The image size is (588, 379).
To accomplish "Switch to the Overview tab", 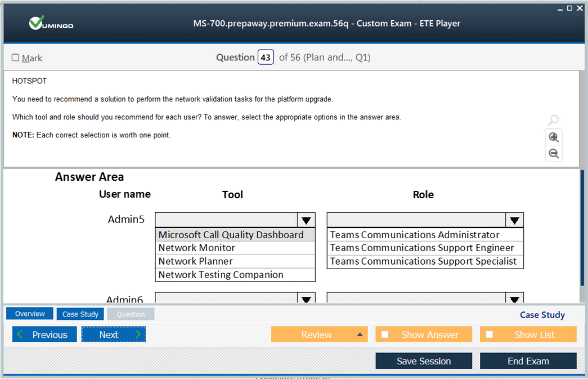I will click(x=30, y=314).
